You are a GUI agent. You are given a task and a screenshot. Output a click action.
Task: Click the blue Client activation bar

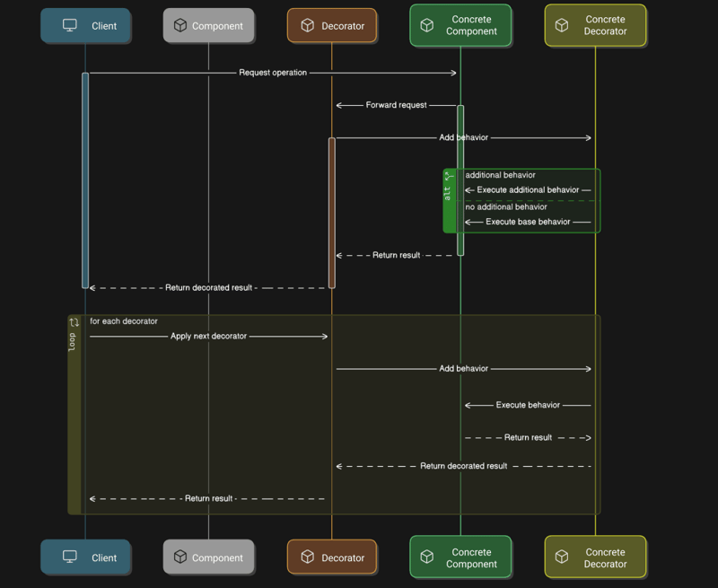85,180
